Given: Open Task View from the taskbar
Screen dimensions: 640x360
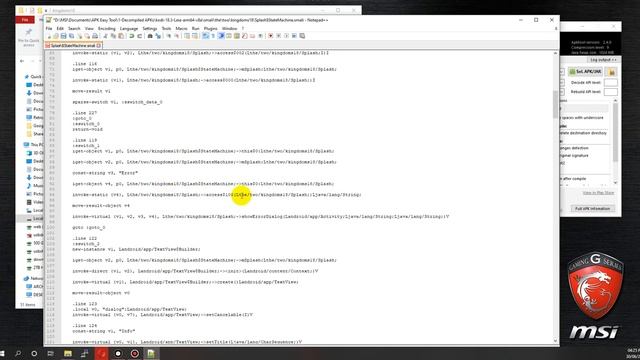Looking at the screenshot, I should coord(51,353).
